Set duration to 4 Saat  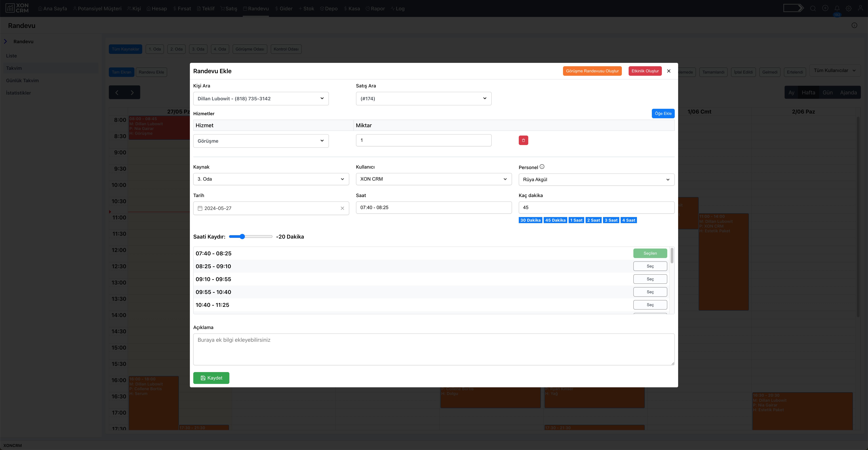tap(628, 220)
